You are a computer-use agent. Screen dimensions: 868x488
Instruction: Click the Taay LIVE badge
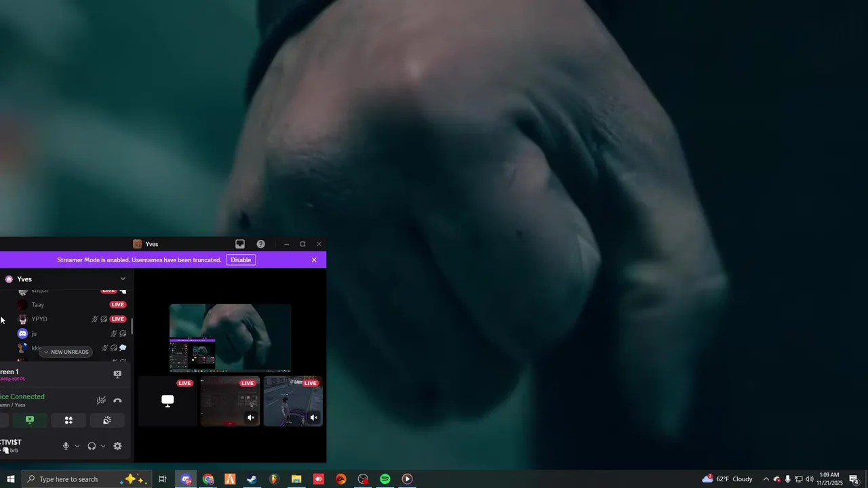point(118,304)
